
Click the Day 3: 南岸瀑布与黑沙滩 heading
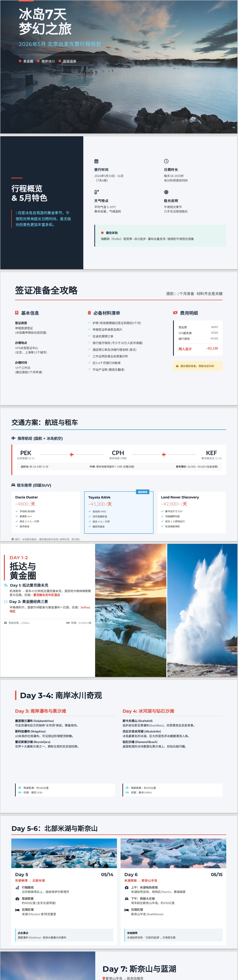[x=41, y=711]
